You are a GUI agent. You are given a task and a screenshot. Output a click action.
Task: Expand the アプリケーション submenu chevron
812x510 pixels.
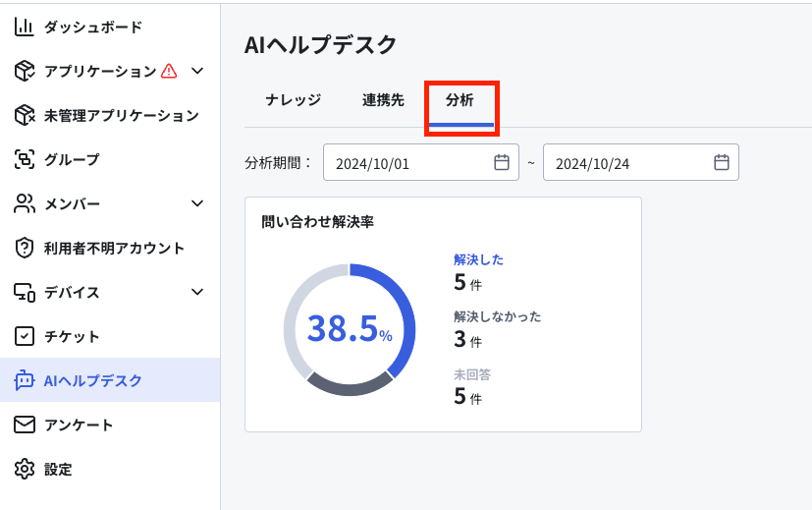click(197, 71)
